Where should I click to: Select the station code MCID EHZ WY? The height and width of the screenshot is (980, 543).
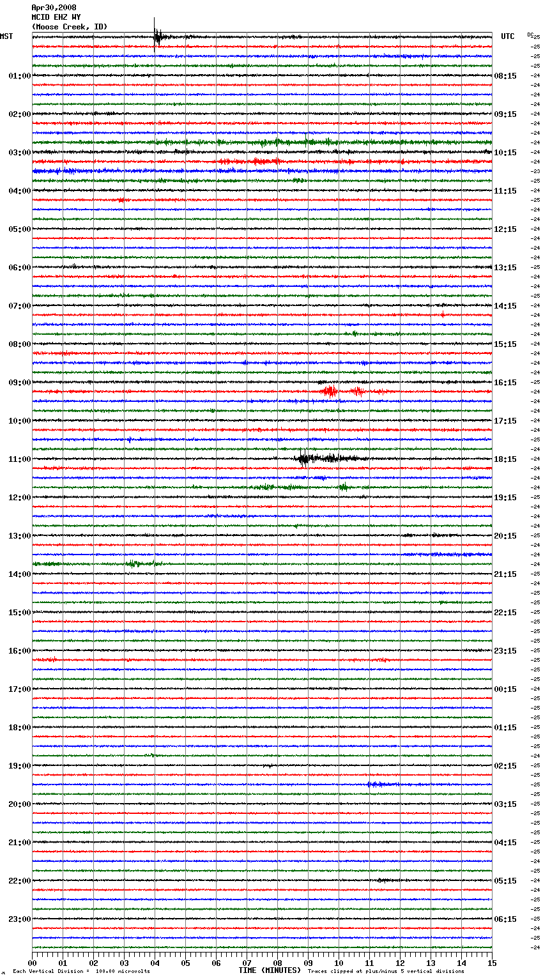coord(56,17)
